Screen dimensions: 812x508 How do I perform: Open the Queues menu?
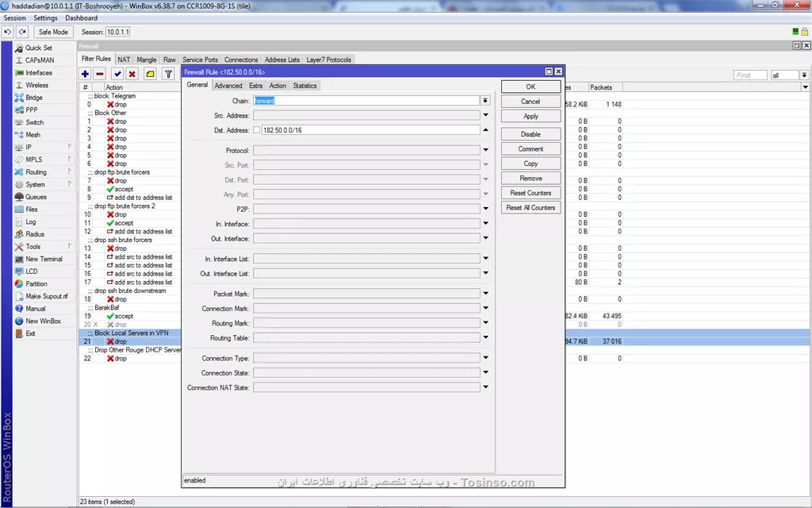click(36, 197)
